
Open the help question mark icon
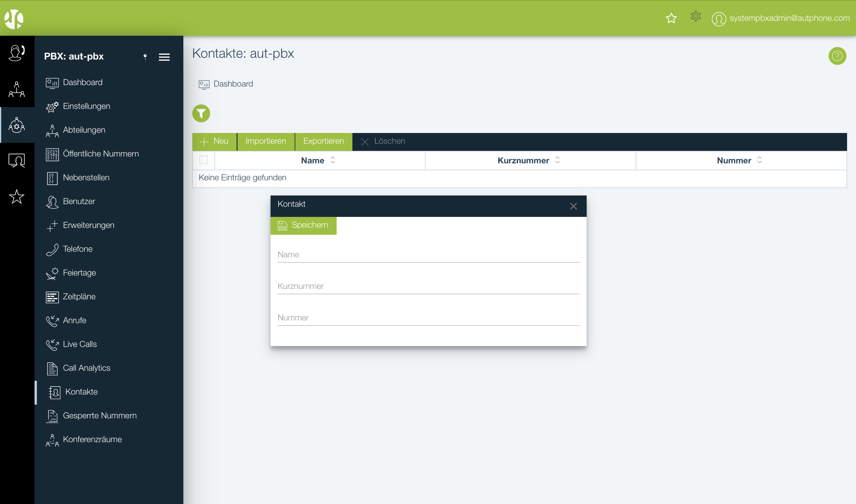pos(837,56)
